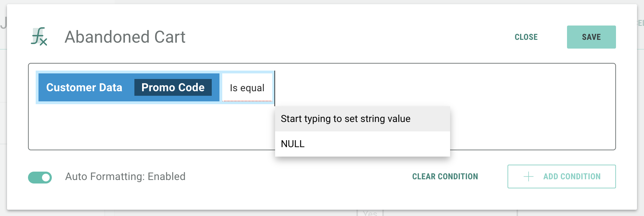This screenshot has width=644, height=216.
Task: Open the Is equal operator dropdown
Action: pos(247,88)
